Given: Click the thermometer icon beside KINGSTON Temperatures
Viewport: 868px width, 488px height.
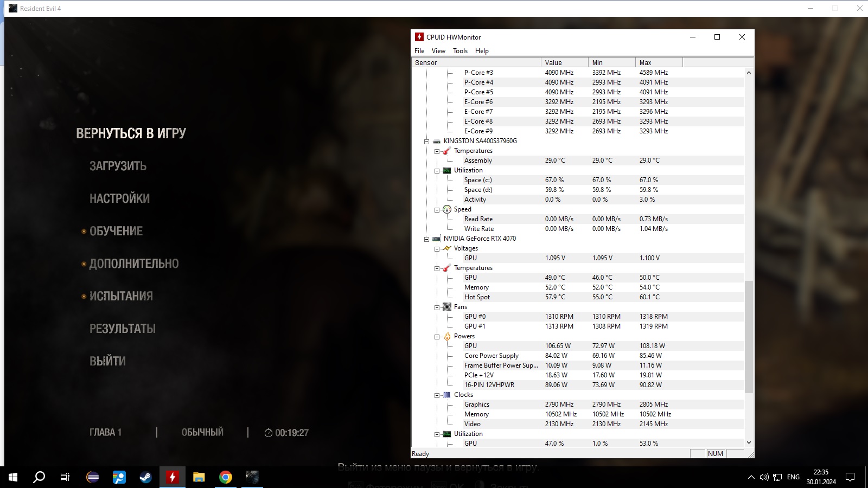Looking at the screenshot, I should (447, 151).
